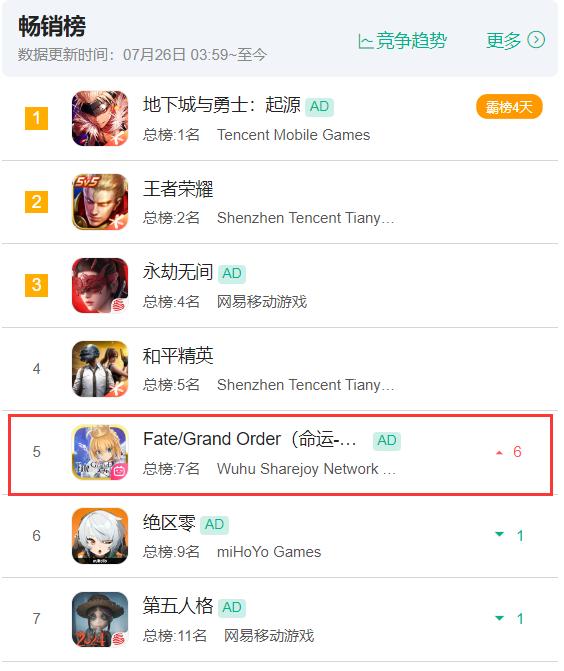The width and height of the screenshot is (564, 671).
Task: Click the 王者荣耀 game title
Action: (x=178, y=189)
